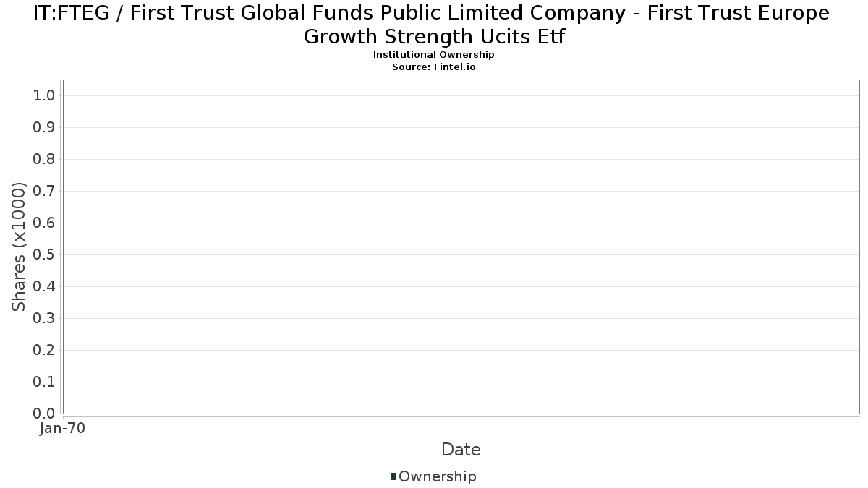This screenshot has height=488, width=868.
Task: Click the Jan-70 x-axis tick label
Action: pos(63,429)
